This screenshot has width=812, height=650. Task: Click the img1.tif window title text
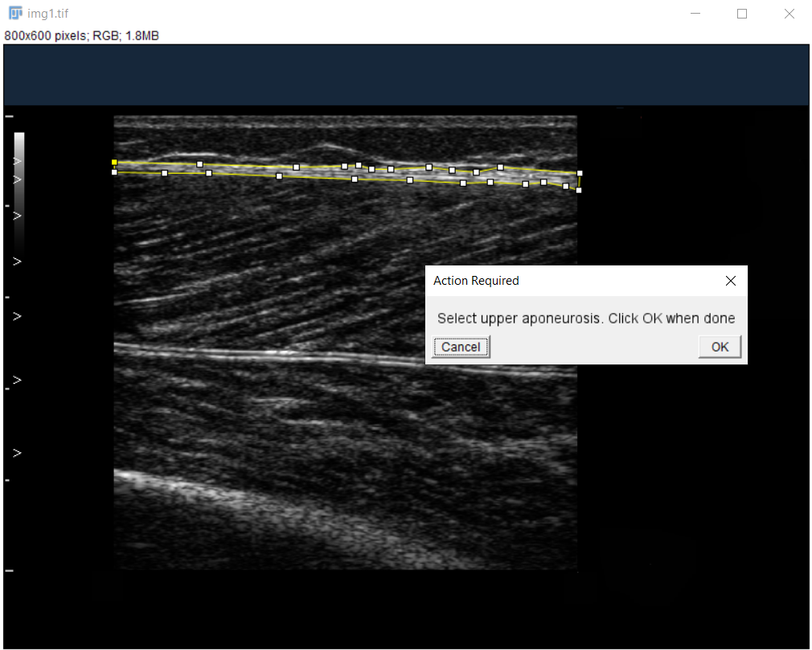(x=47, y=14)
